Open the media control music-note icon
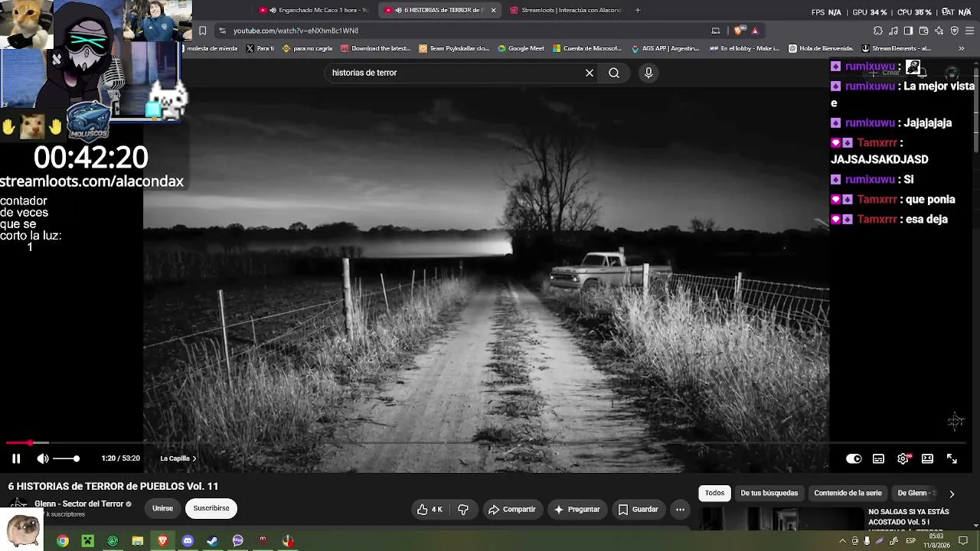The image size is (980, 551). (893, 31)
